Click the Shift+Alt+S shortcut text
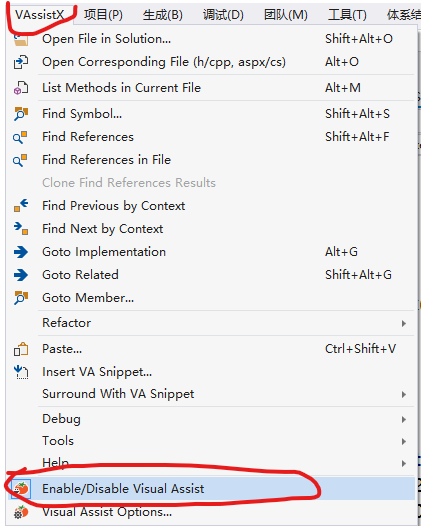This screenshot has height=526, width=421. 357,114
